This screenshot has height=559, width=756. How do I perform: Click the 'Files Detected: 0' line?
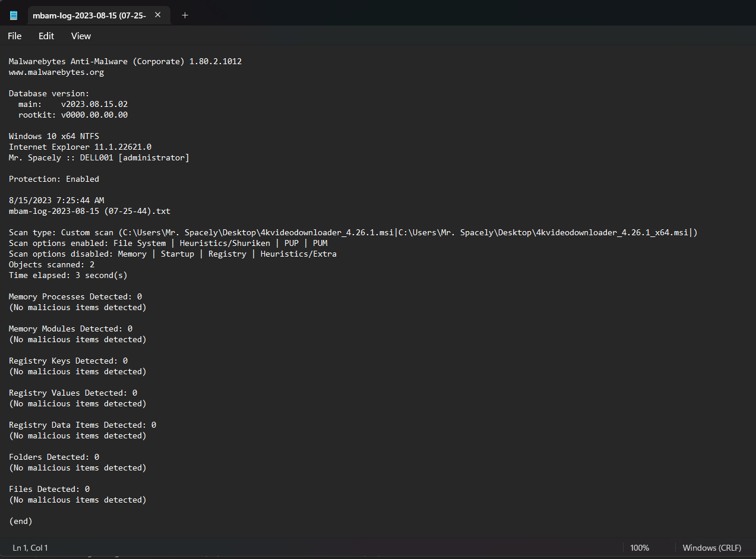[49, 489]
